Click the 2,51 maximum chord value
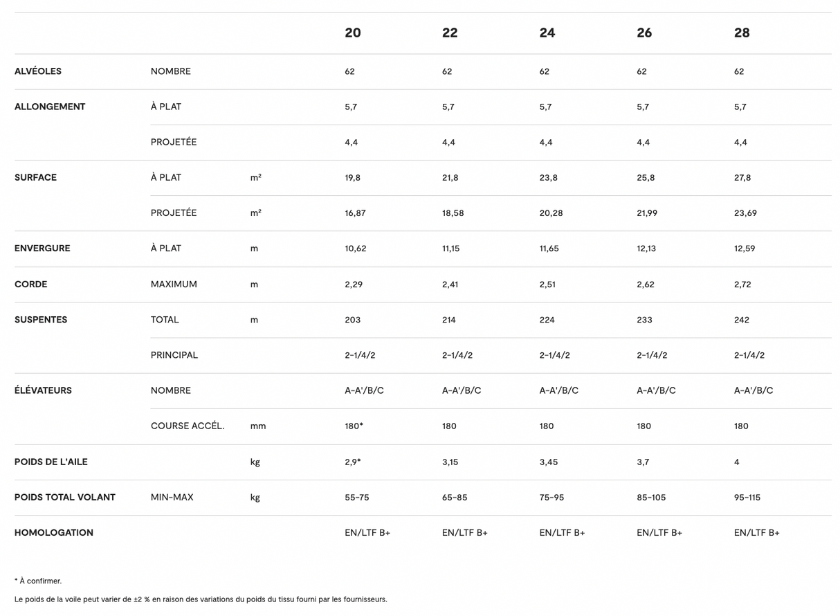The image size is (840, 616). [x=547, y=284]
